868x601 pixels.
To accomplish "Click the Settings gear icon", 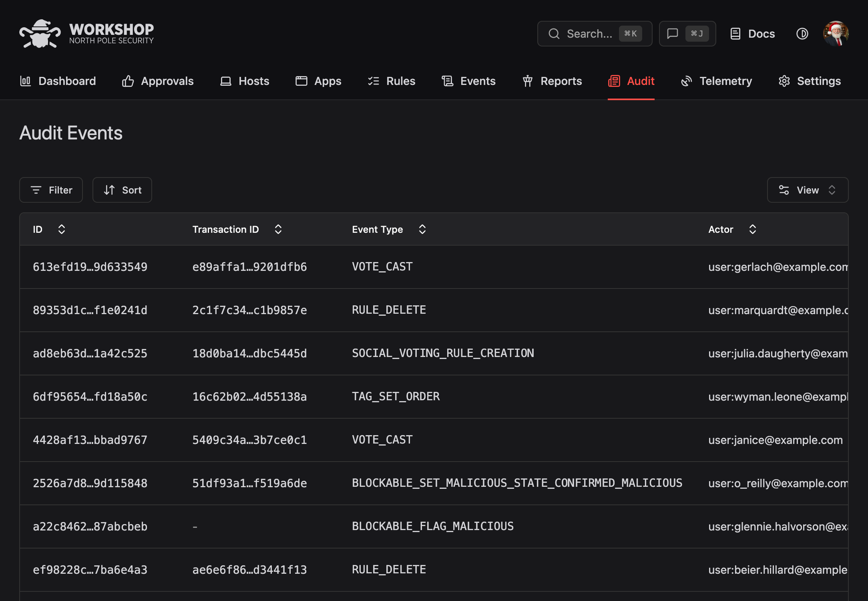I will pyautogui.click(x=784, y=81).
